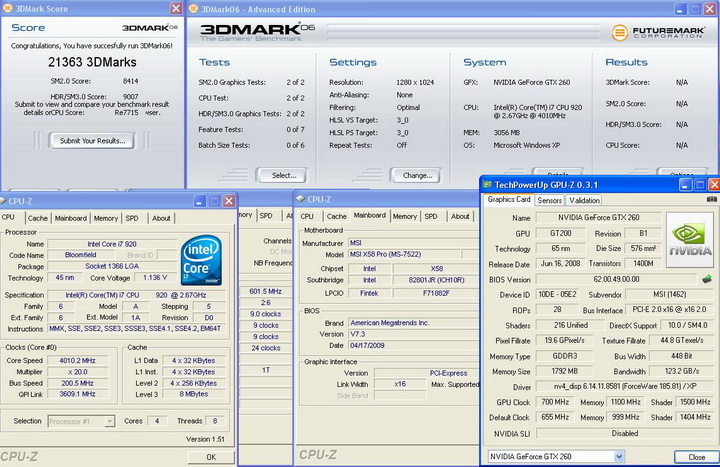720x467 pixels.
Task: Click Select... button under Tests
Action: pyautogui.click(x=282, y=175)
